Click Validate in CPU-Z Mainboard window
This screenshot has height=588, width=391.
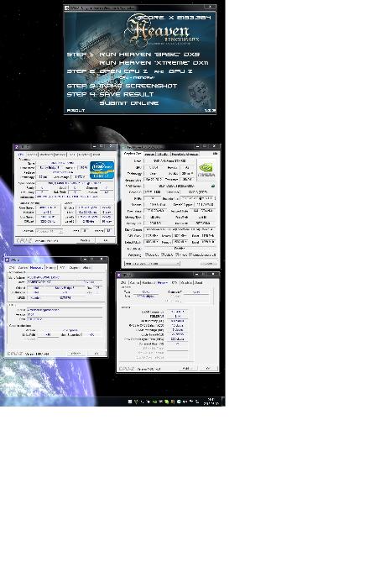coord(76,354)
